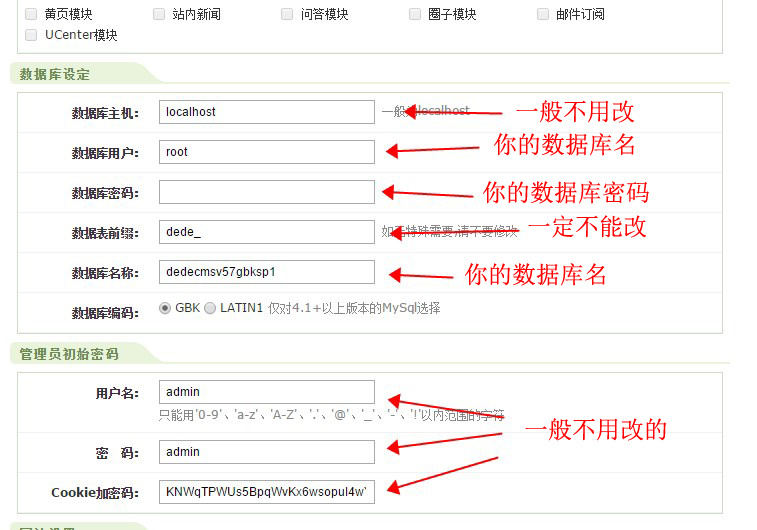
Task: Click the 圈子模块 label text
Action: [452, 14]
